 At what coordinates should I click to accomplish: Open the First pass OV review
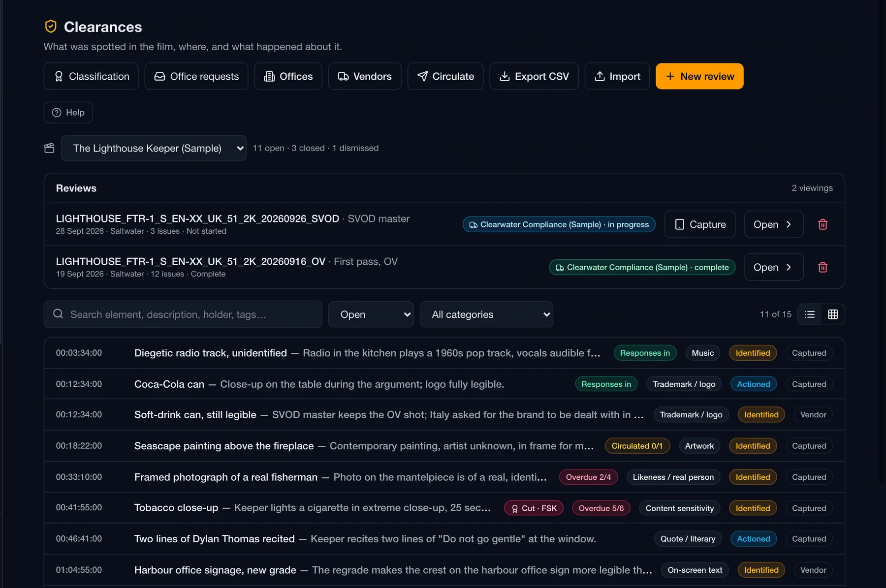(x=774, y=267)
